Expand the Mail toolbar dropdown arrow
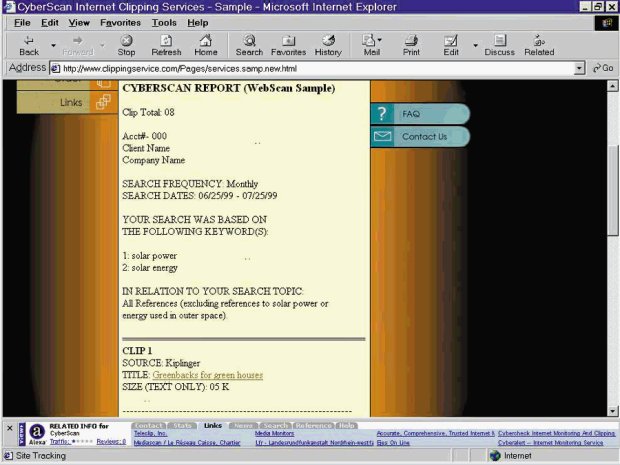 pos(380,40)
